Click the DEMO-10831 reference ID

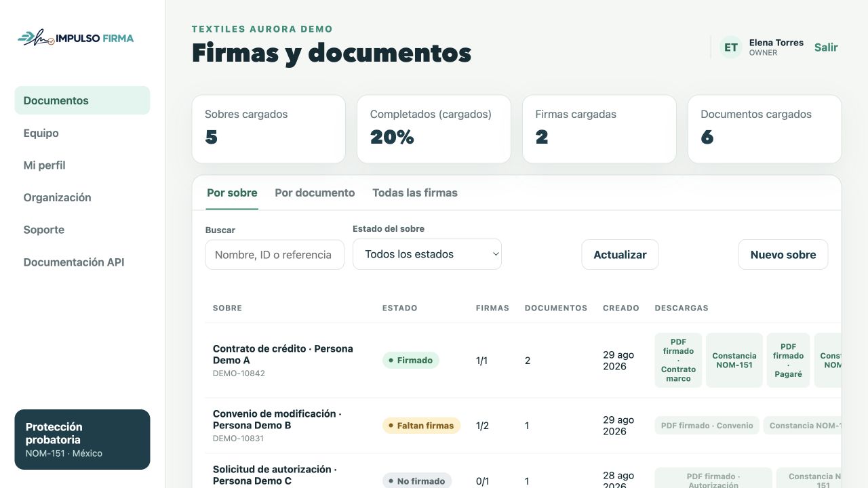[x=238, y=439]
